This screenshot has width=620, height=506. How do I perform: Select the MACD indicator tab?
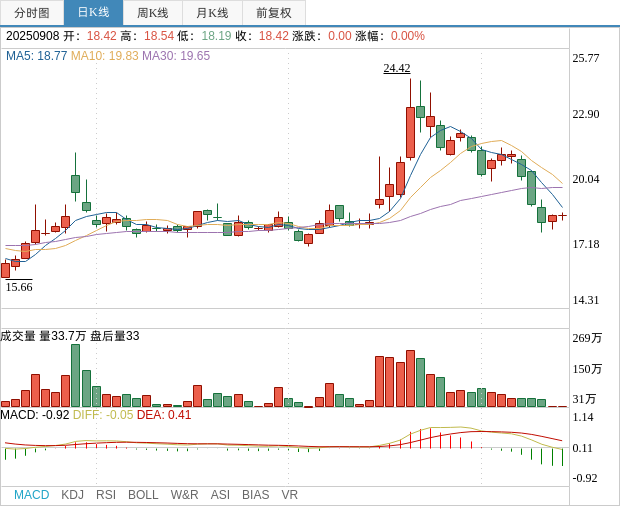tap(31, 495)
